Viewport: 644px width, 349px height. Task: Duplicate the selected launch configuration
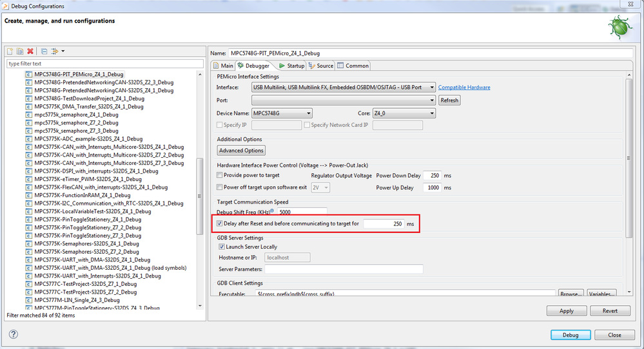pyautogui.click(x=20, y=52)
